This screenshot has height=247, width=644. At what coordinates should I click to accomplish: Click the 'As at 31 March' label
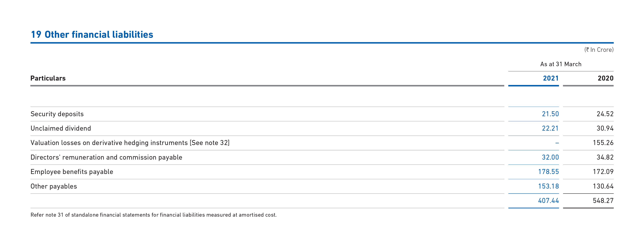tap(560, 64)
